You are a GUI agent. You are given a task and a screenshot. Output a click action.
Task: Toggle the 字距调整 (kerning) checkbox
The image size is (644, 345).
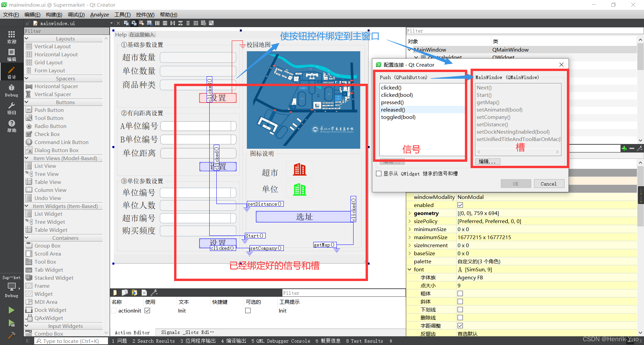pos(460,326)
